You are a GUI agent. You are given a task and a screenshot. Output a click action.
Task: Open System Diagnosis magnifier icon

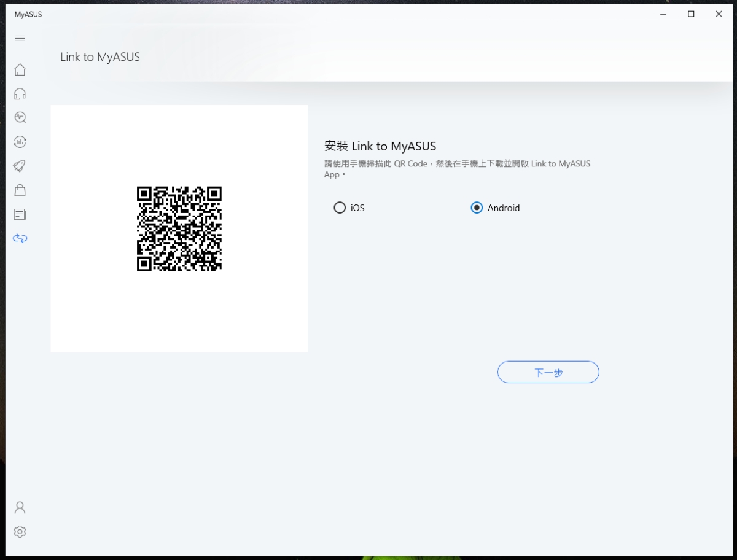pyautogui.click(x=20, y=117)
